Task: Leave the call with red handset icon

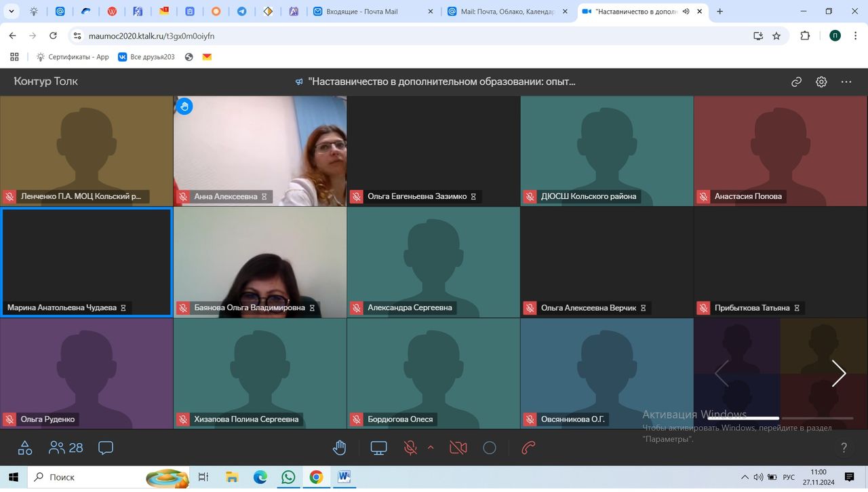Action: (x=528, y=448)
